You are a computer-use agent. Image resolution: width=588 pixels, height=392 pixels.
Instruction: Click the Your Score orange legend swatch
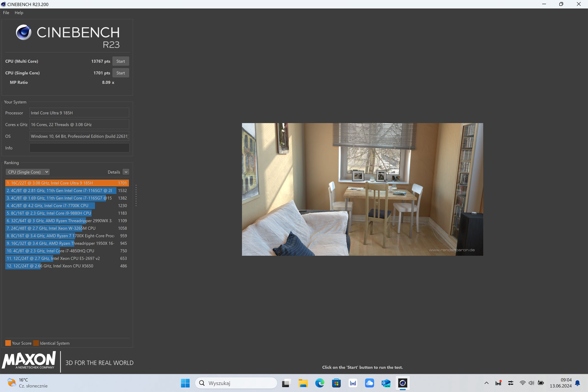(x=8, y=343)
